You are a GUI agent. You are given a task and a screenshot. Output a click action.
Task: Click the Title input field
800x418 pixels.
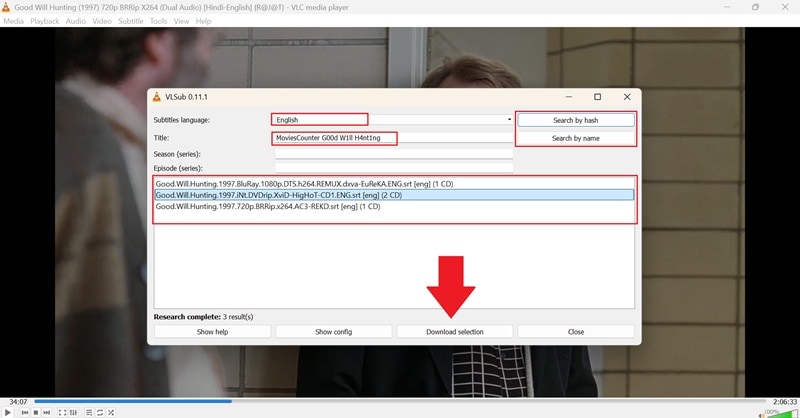(x=392, y=138)
